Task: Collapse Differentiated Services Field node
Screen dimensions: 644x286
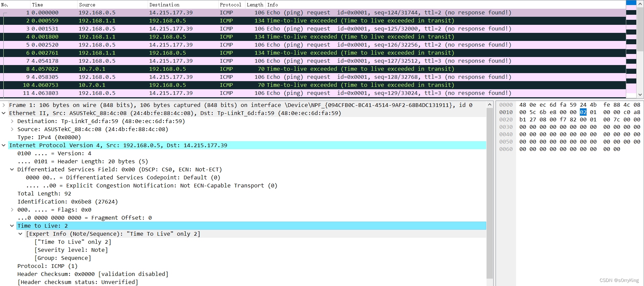Action: [12, 169]
